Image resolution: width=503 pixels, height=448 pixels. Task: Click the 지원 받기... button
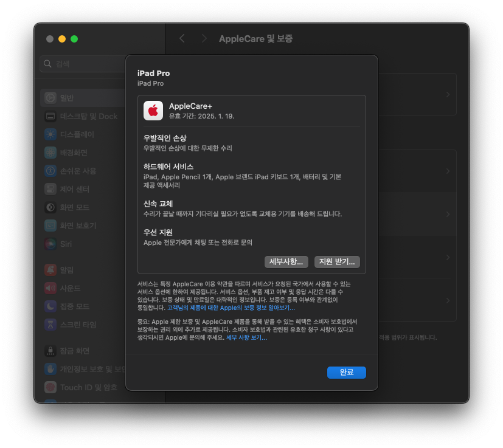[337, 261]
